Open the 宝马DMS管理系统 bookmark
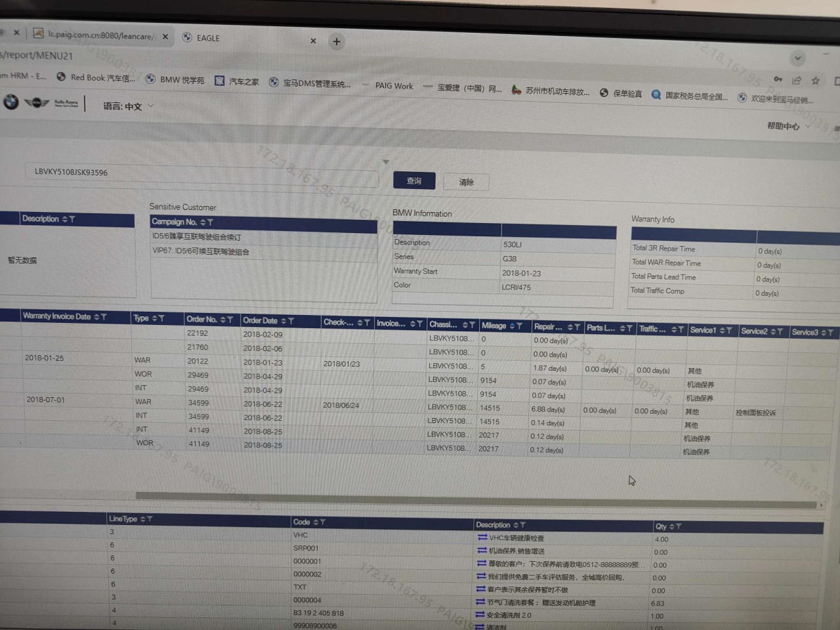The width and height of the screenshot is (840, 630). coord(310,83)
